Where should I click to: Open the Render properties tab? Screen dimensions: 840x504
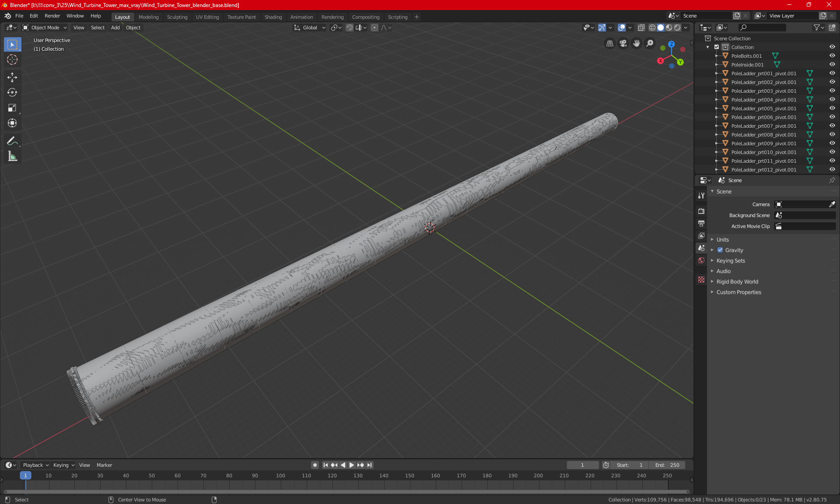point(701,211)
